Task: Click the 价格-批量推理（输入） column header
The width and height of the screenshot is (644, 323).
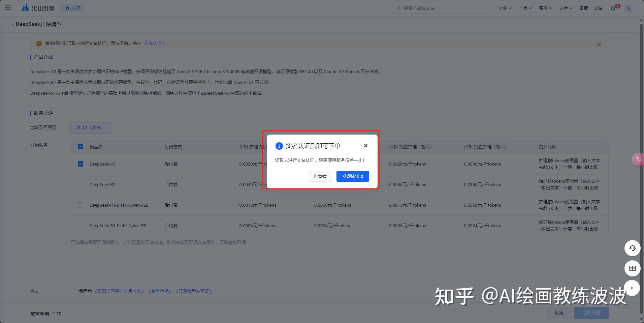Action: (410, 147)
